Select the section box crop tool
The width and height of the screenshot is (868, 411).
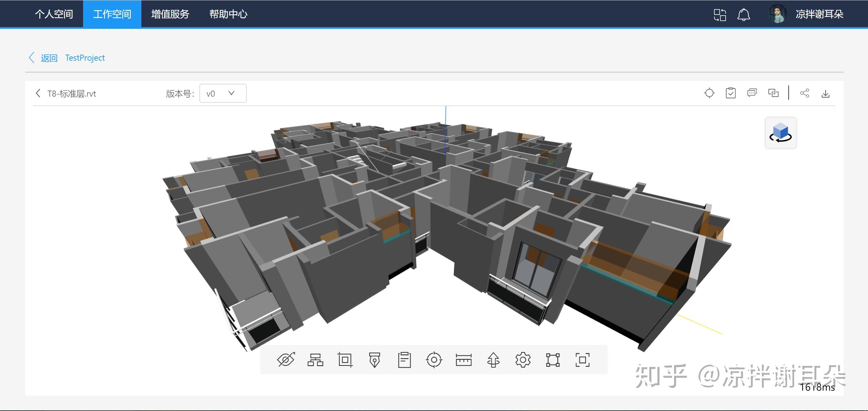click(x=345, y=360)
